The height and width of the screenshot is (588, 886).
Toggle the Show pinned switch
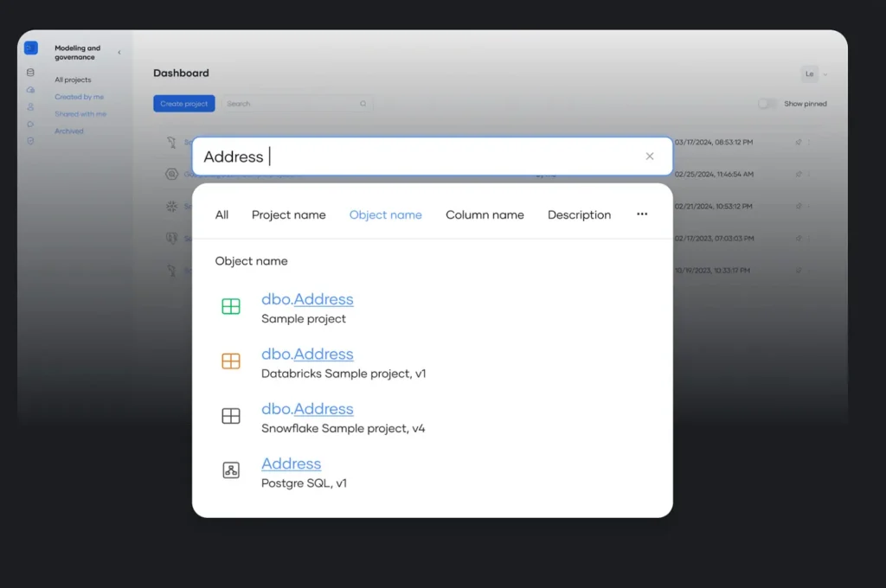[766, 104]
